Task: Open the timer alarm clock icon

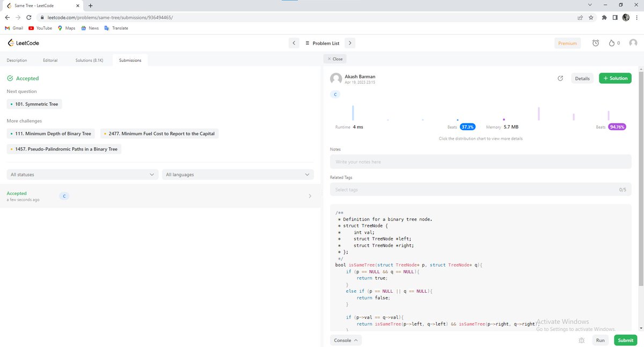Action: pyautogui.click(x=596, y=43)
